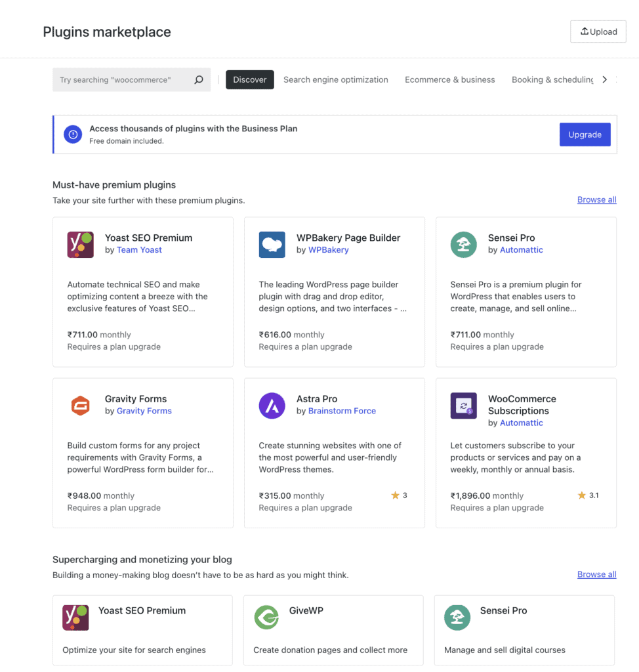Click the ₹616.00 monthly price
Image resolution: width=639 pixels, height=672 pixels.
tap(291, 335)
